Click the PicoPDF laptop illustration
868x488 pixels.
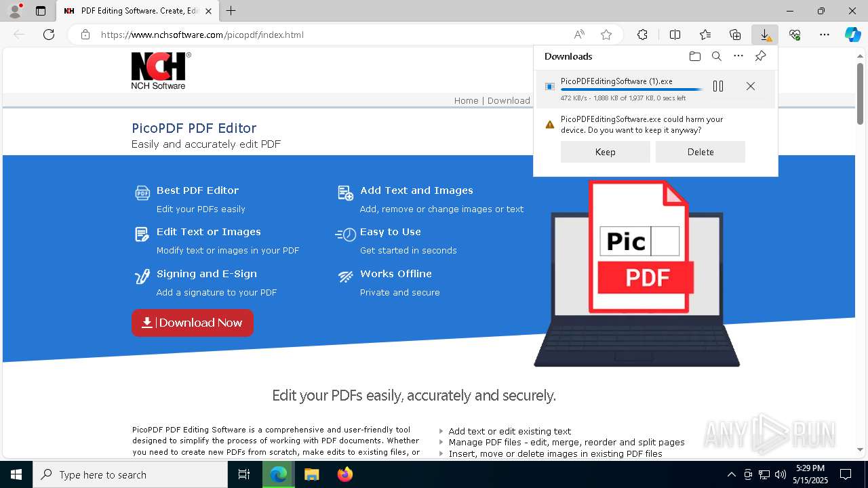click(x=637, y=273)
